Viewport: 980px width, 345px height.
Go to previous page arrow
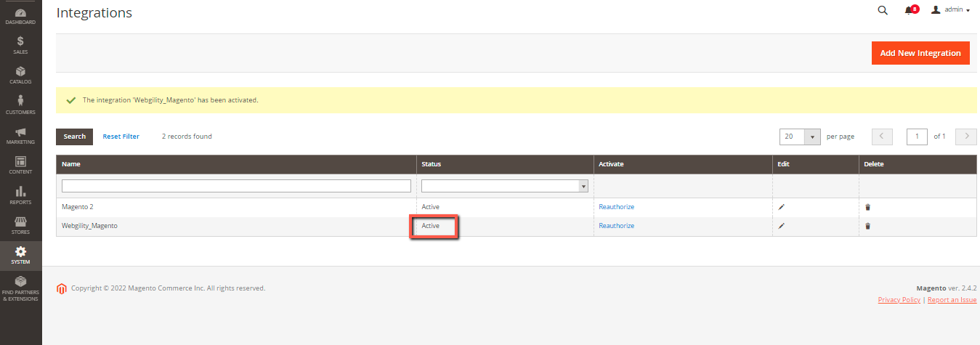click(882, 137)
